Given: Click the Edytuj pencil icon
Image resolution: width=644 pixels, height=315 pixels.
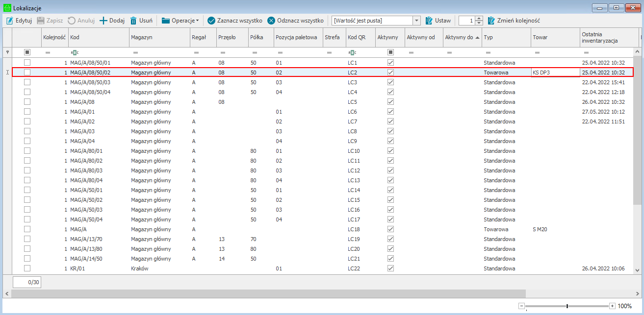Looking at the screenshot, I should pyautogui.click(x=10, y=21).
